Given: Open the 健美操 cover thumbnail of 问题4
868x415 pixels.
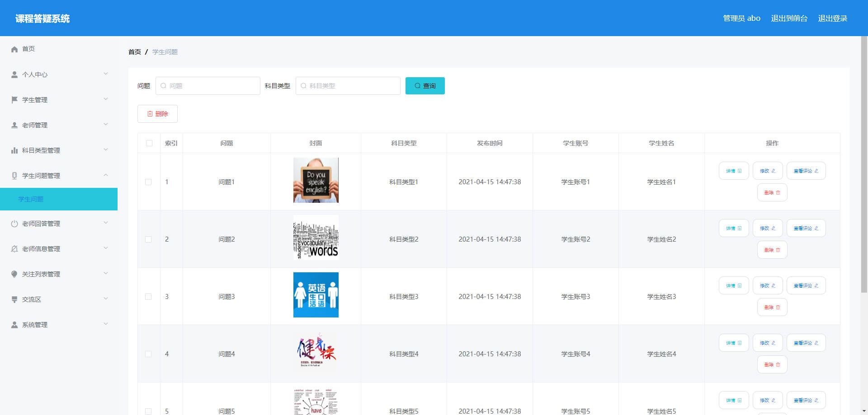Looking at the screenshot, I should click(316, 352).
